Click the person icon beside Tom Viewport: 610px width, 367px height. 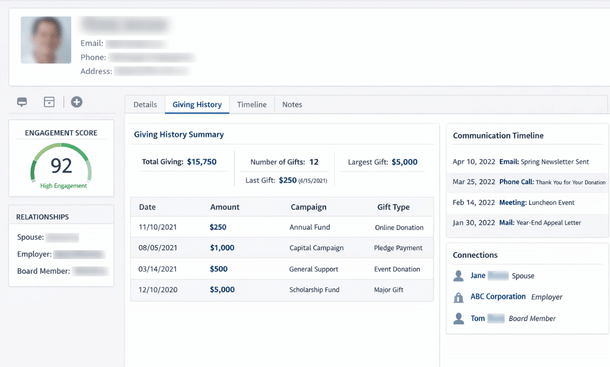tap(459, 318)
